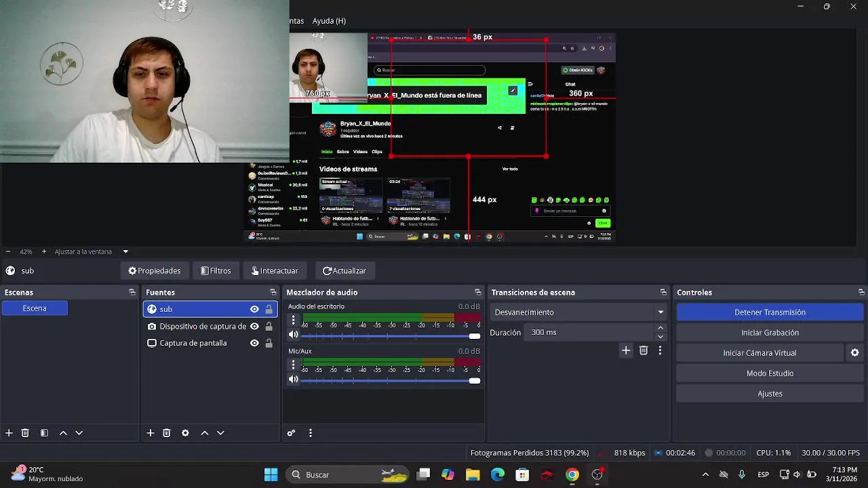Open advanced audio properties gears icon

(291, 433)
